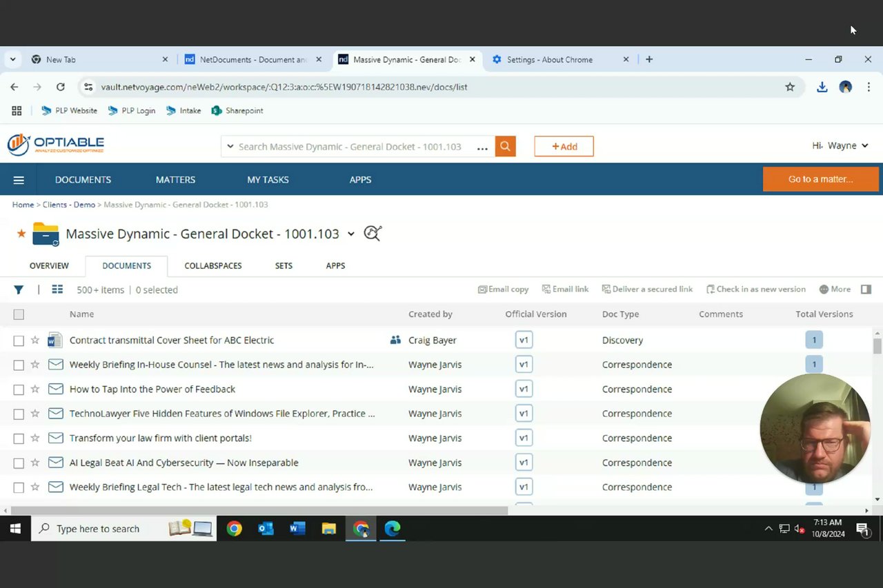Open the Chrome tab search dropdown
The image size is (883, 588).
(x=12, y=60)
